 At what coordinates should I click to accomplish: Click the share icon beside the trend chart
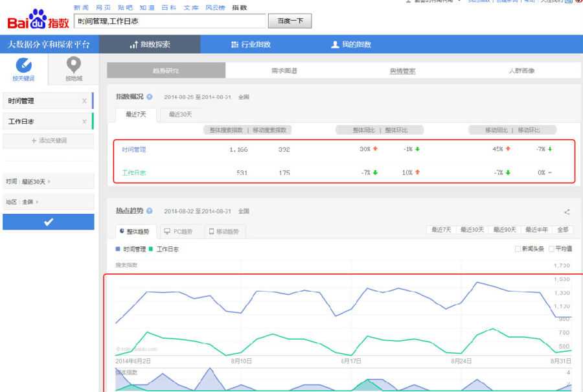(x=567, y=211)
